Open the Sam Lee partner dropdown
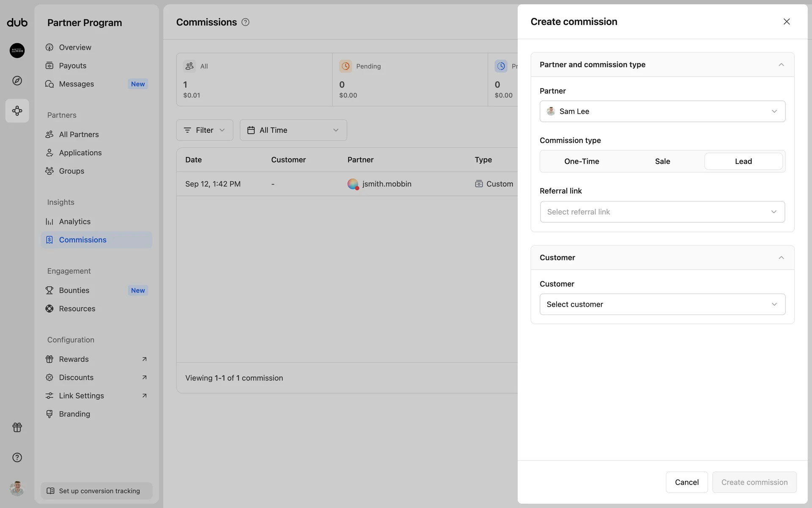 [x=662, y=111]
